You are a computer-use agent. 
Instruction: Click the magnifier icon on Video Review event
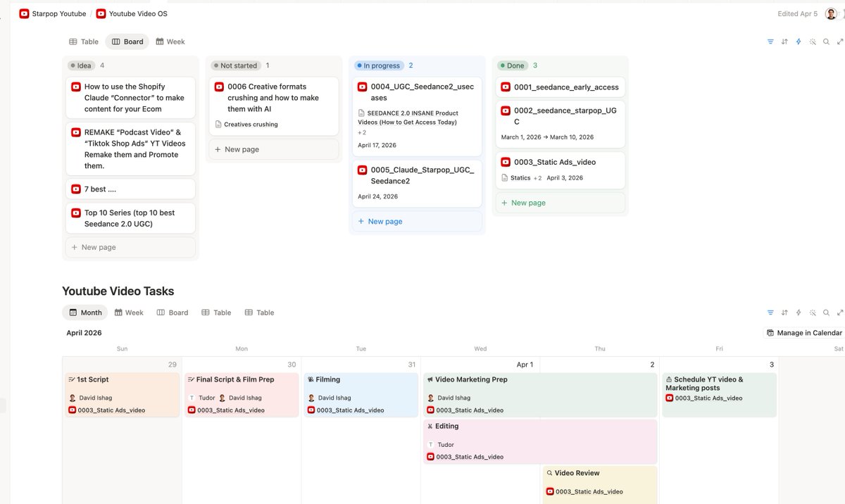tap(549, 473)
